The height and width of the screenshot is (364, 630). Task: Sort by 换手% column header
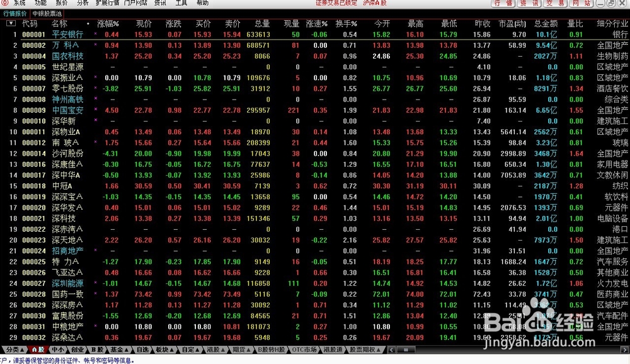click(346, 24)
